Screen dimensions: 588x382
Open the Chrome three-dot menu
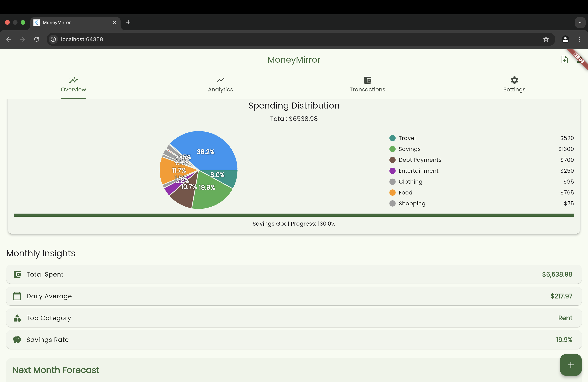pos(579,39)
